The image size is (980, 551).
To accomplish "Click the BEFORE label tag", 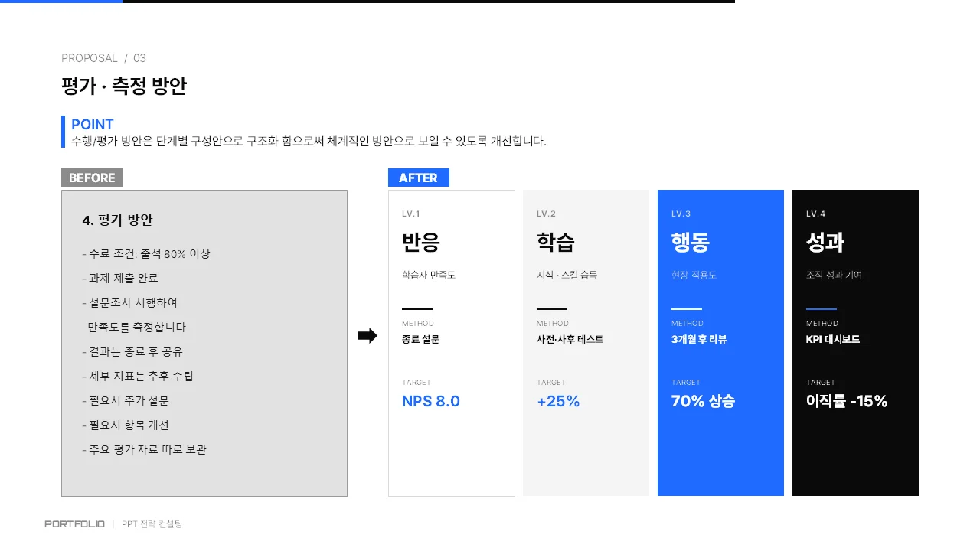I will tap(92, 178).
